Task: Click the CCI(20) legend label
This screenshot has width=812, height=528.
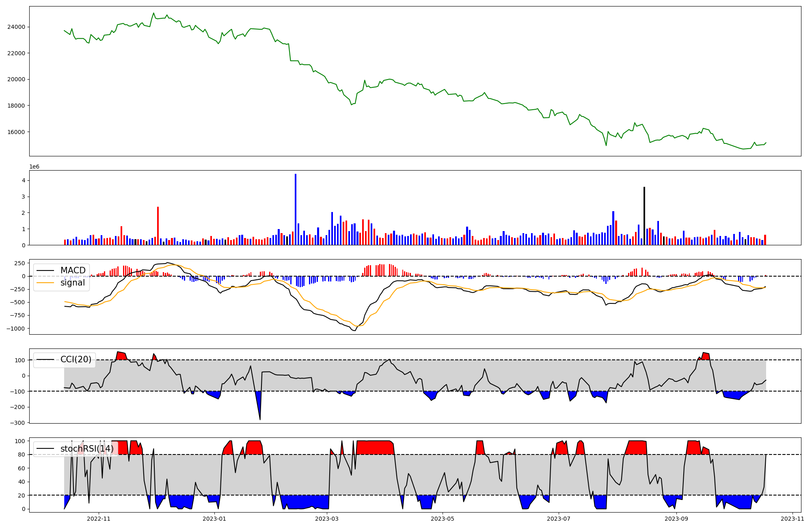Action: (76, 359)
